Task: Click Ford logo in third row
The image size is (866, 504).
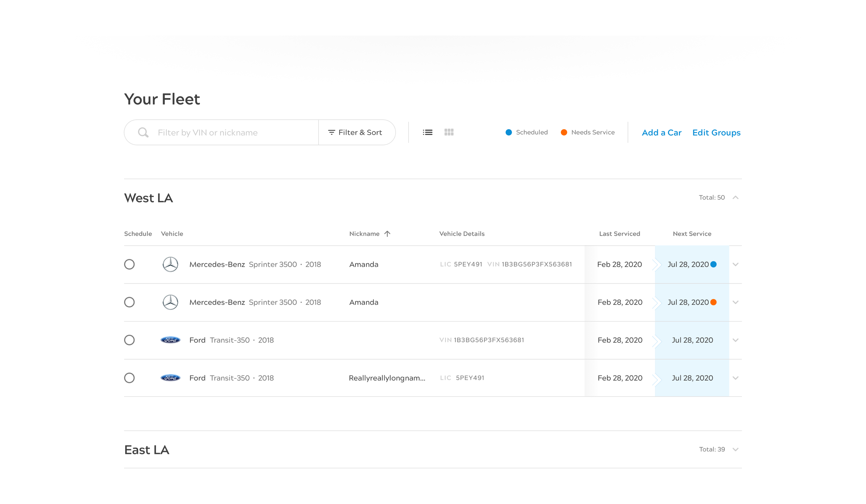Action: 170,340
